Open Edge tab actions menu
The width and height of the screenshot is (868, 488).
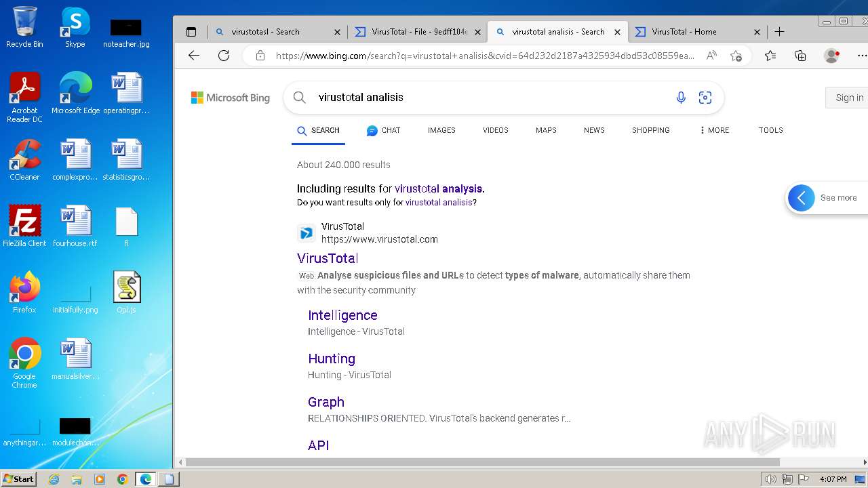191,32
